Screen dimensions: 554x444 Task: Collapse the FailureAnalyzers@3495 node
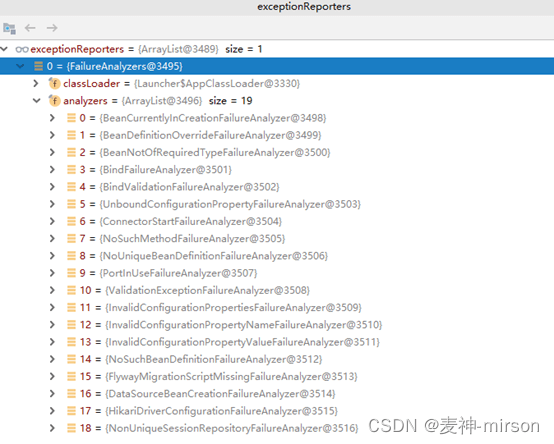click(x=20, y=66)
